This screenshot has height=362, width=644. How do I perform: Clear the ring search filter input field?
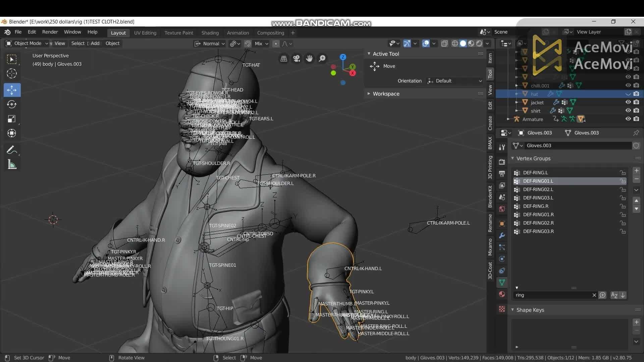click(x=594, y=295)
